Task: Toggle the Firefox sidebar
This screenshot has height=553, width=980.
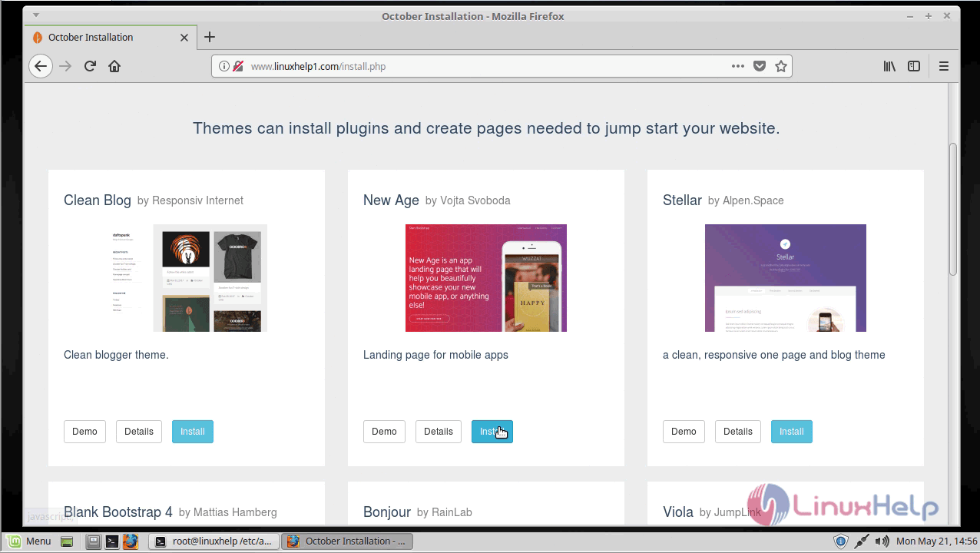Action: (x=914, y=66)
